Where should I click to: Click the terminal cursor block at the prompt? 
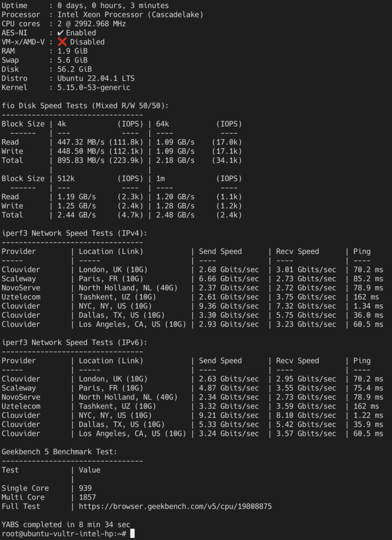click(132, 534)
